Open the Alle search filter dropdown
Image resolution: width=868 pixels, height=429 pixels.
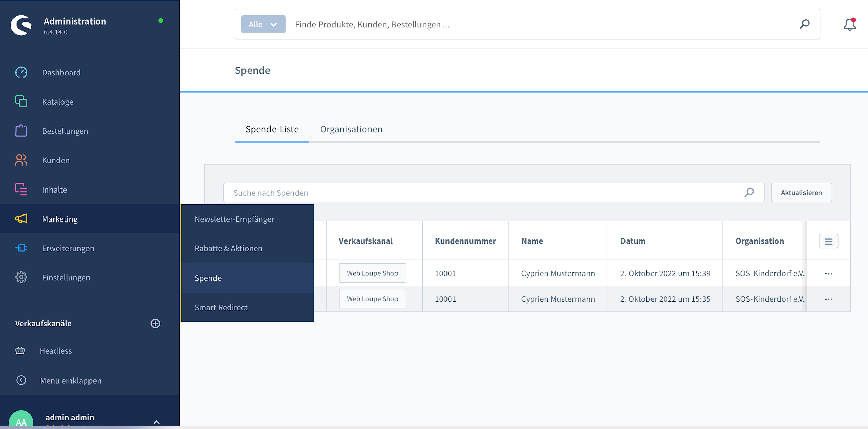tap(263, 24)
